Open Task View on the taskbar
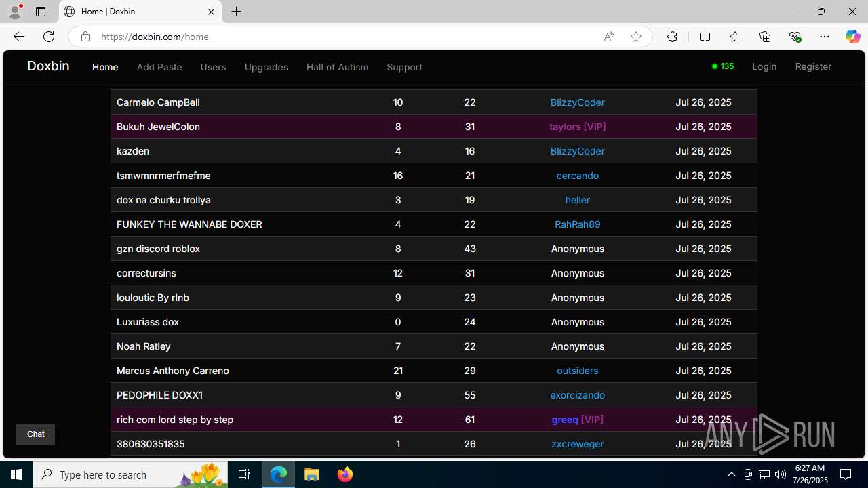868x488 pixels. pyautogui.click(x=245, y=474)
